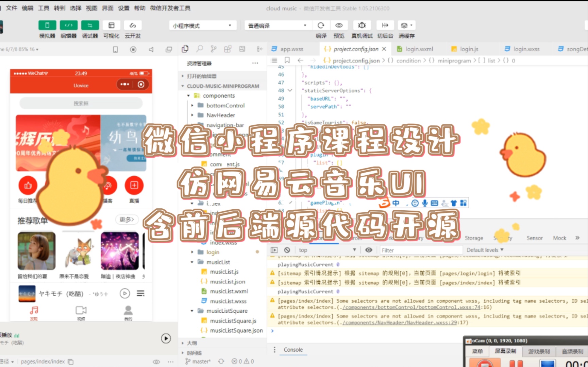
Task: Start real device debugging
Action: (x=362, y=25)
